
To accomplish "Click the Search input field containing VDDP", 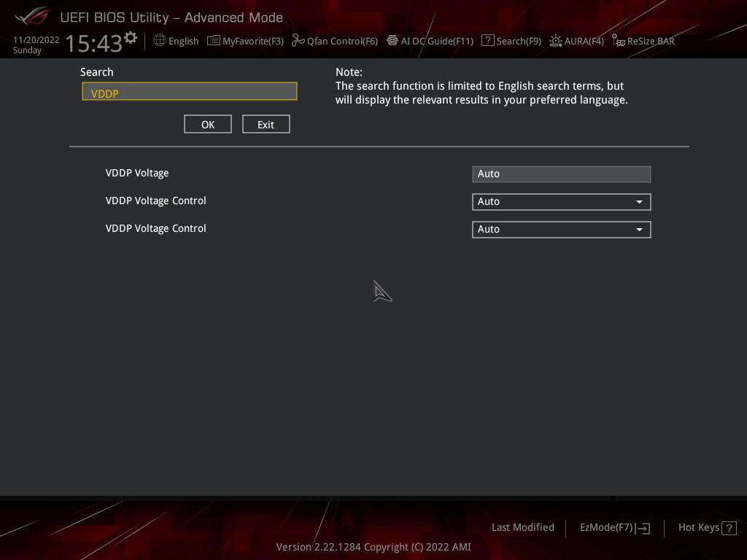I will [x=190, y=91].
